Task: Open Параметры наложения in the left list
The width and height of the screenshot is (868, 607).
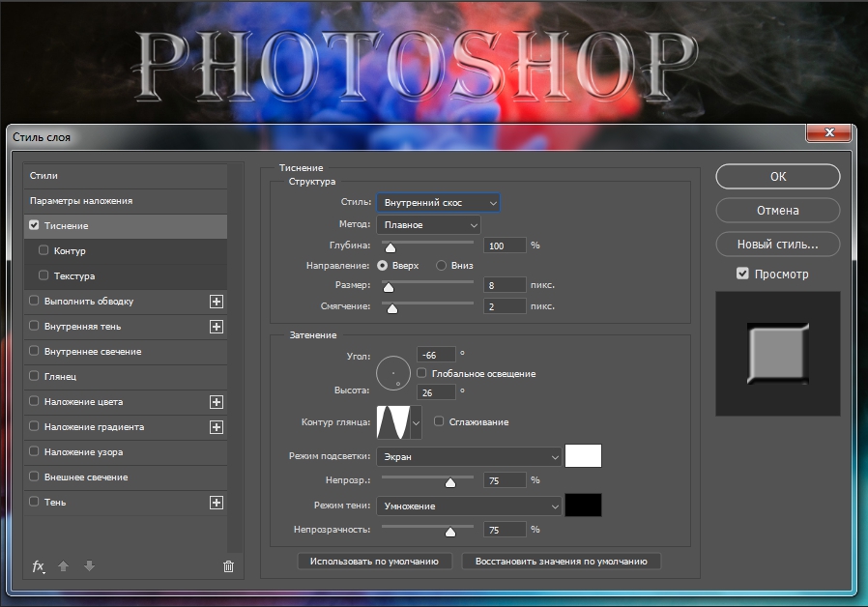Action: (x=126, y=200)
